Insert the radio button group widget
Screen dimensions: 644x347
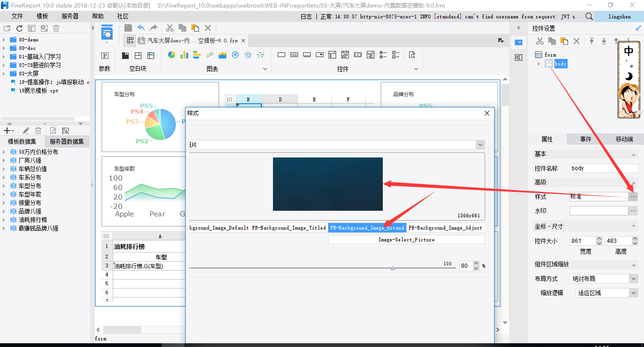(383, 55)
